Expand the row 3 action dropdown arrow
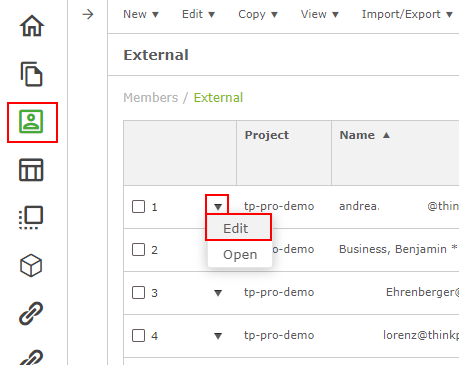Viewport: 459px width, 365px height. pyautogui.click(x=218, y=293)
